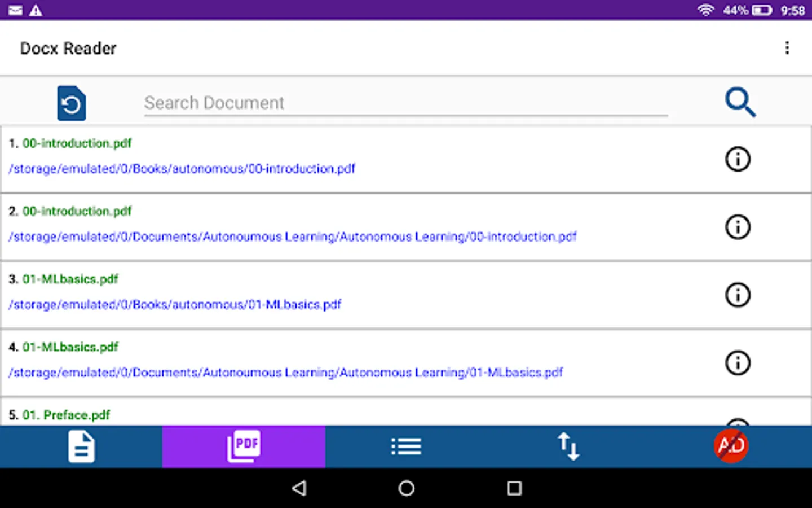Tap the Wi-Fi status icon

point(705,10)
